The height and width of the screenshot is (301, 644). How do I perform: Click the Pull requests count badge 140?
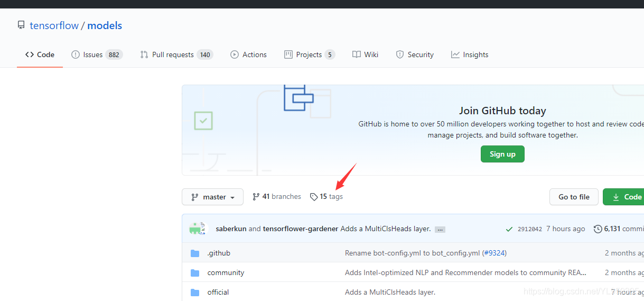tap(205, 54)
